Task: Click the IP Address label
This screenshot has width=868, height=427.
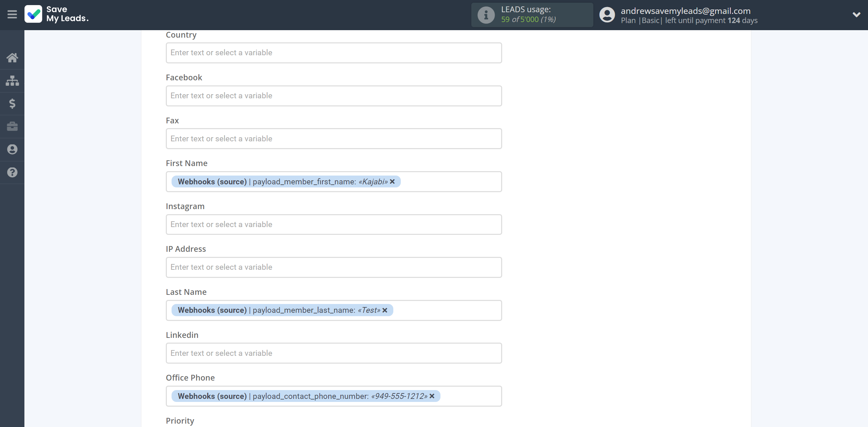Action: (186, 249)
